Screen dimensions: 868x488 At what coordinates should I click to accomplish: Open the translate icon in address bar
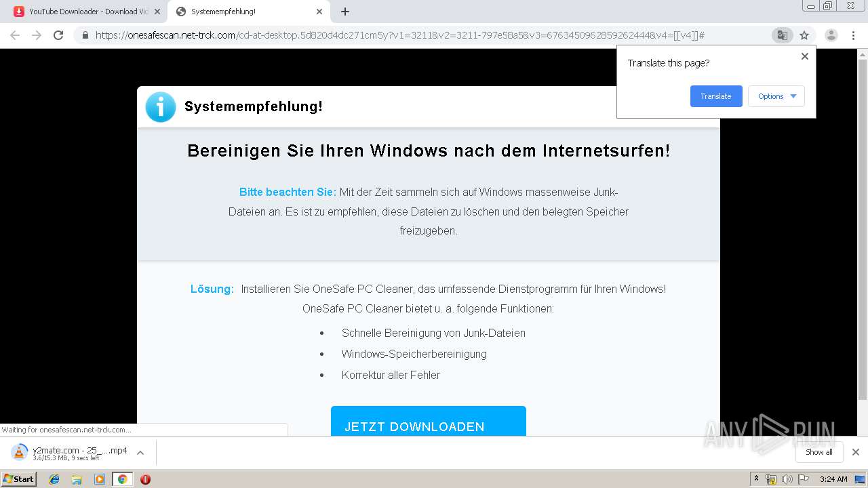[x=782, y=35]
